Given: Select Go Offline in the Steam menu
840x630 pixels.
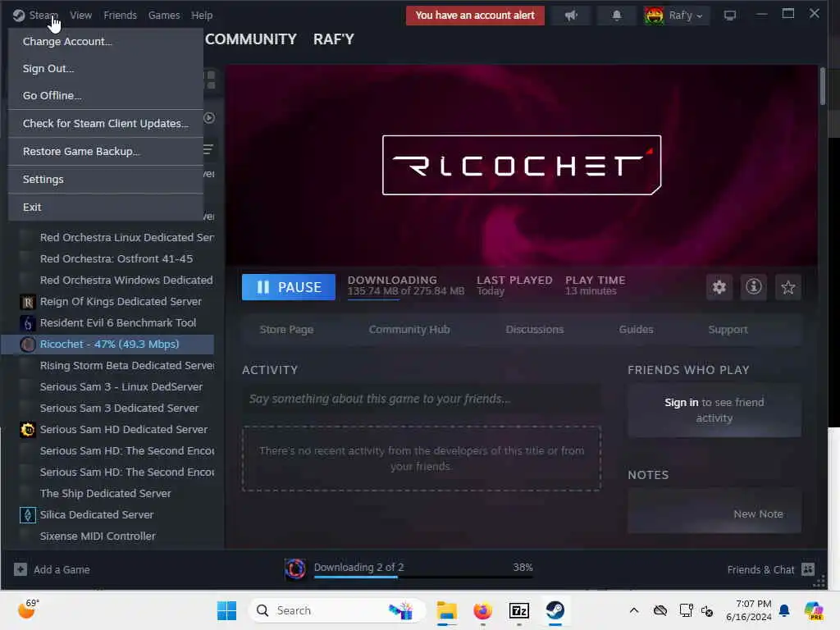Looking at the screenshot, I should [106, 95].
